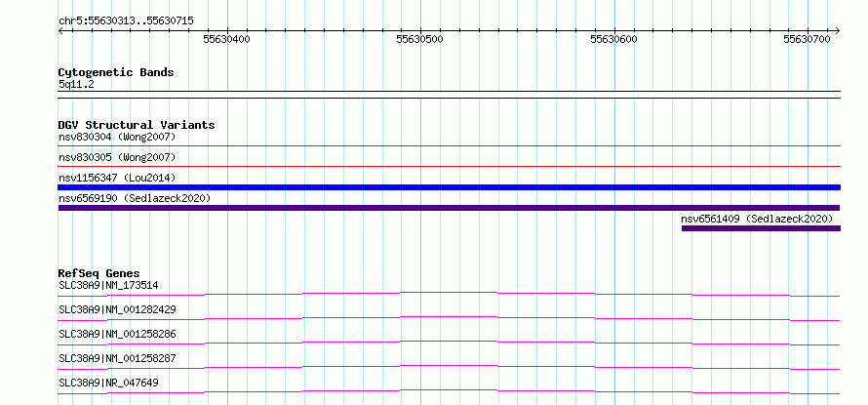Click the magenta line below the NM_001258286 label
The height and width of the screenshot is (405, 868).
[x=450, y=343]
